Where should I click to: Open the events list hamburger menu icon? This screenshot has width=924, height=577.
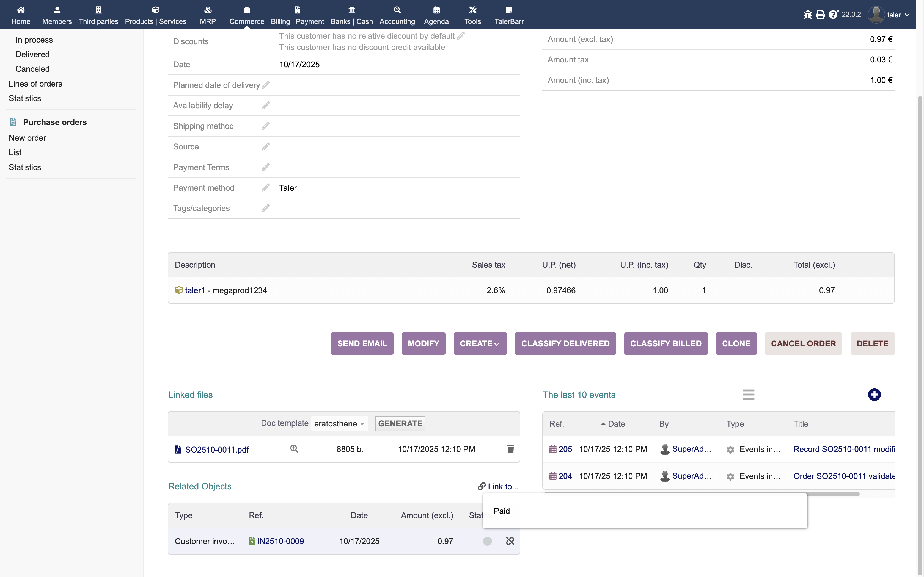click(x=748, y=395)
